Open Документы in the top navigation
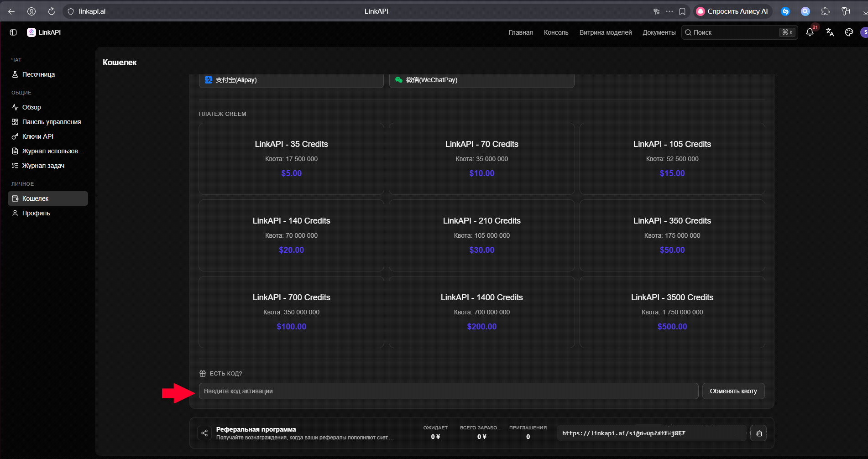 point(659,32)
